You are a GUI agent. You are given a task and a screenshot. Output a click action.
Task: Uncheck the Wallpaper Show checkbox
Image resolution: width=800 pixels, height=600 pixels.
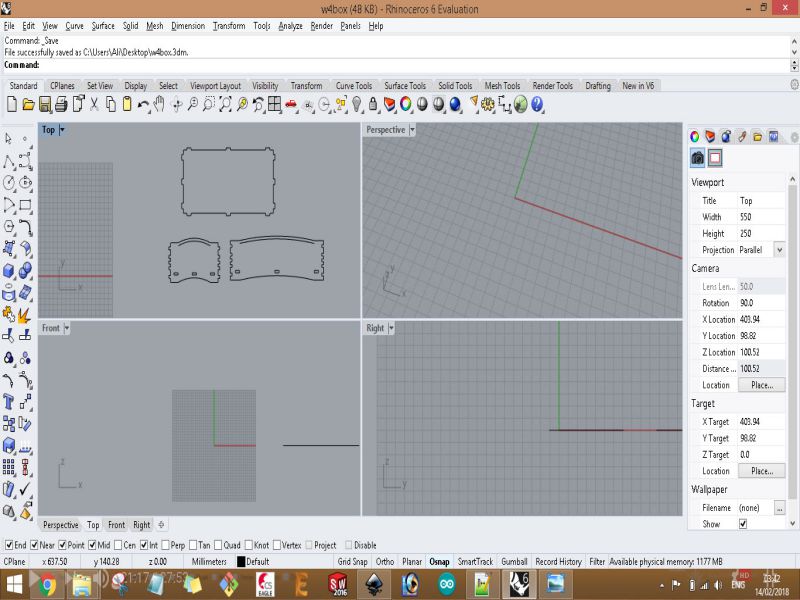coord(743,524)
